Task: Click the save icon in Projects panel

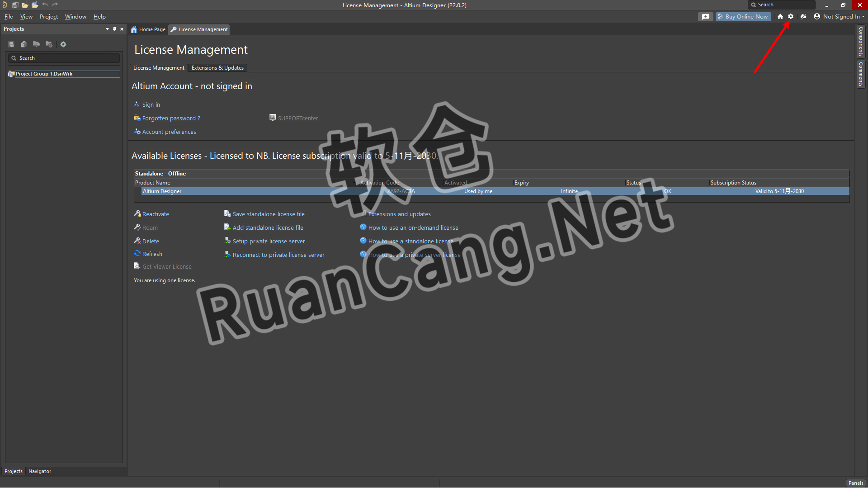Action: point(11,44)
